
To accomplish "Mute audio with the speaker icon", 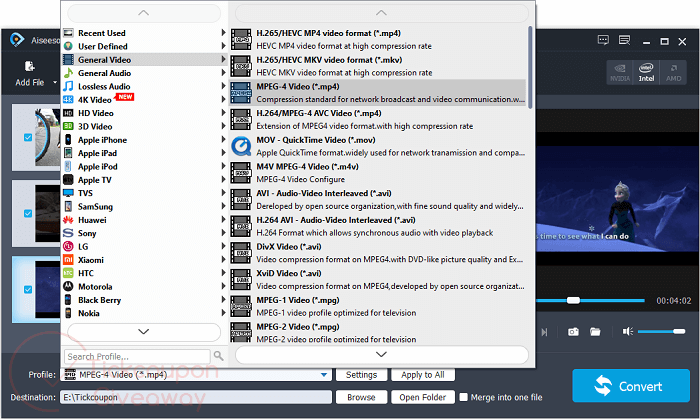I will 628,331.
